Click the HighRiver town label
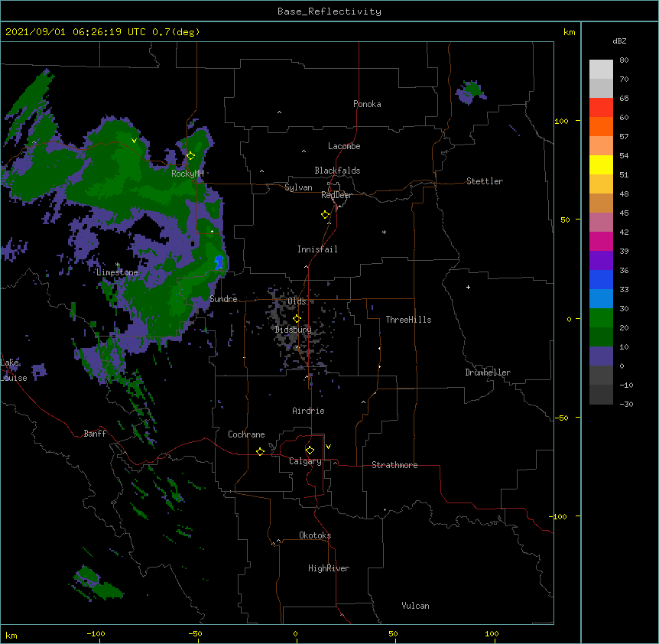Screen dimensions: 659x644 coord(329,568)
